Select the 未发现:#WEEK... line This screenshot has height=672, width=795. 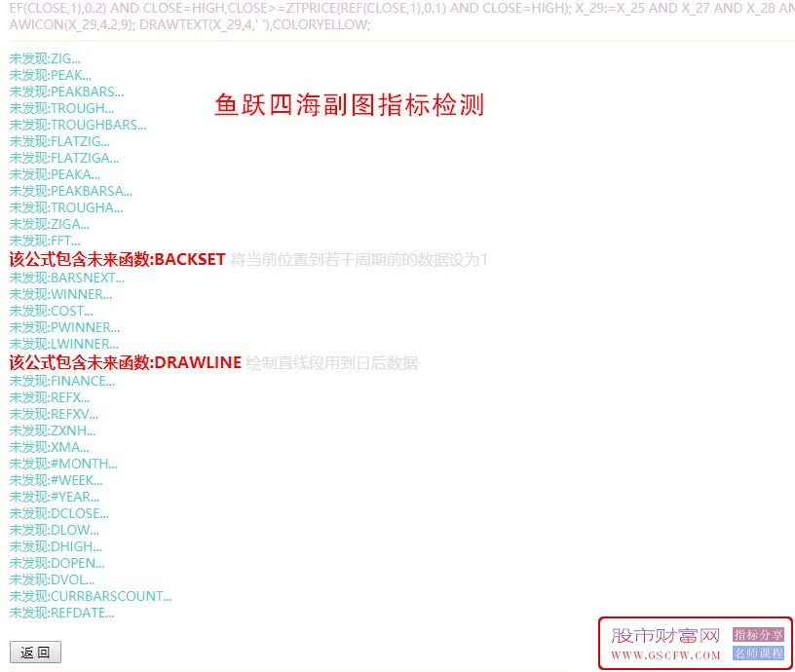point(56,480)
